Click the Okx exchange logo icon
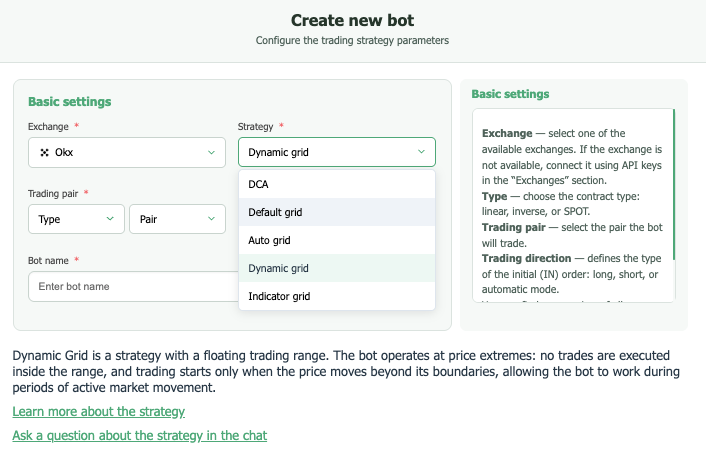The image size is (706, 451). tap(44, 153)
